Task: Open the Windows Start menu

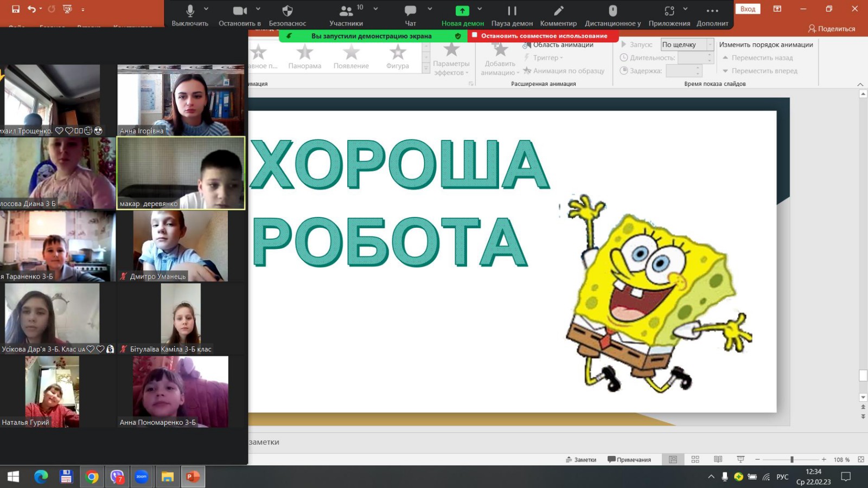Action: (x=13, y=477)
